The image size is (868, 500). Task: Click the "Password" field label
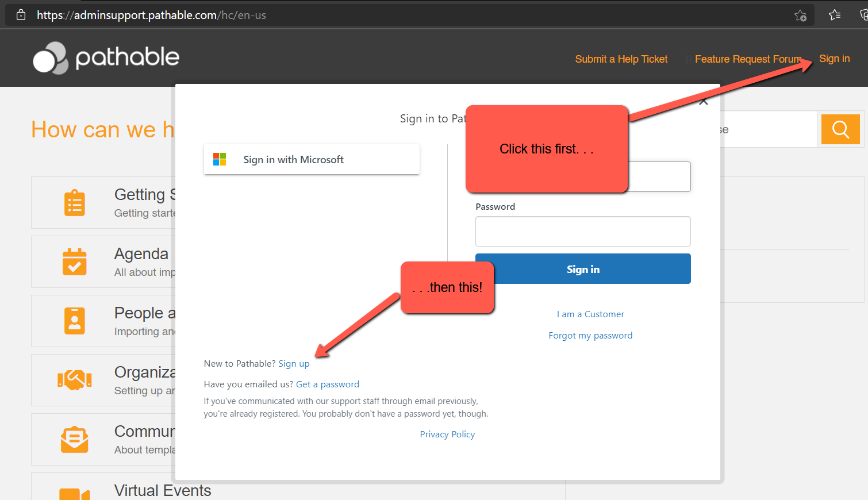point(496,207)
